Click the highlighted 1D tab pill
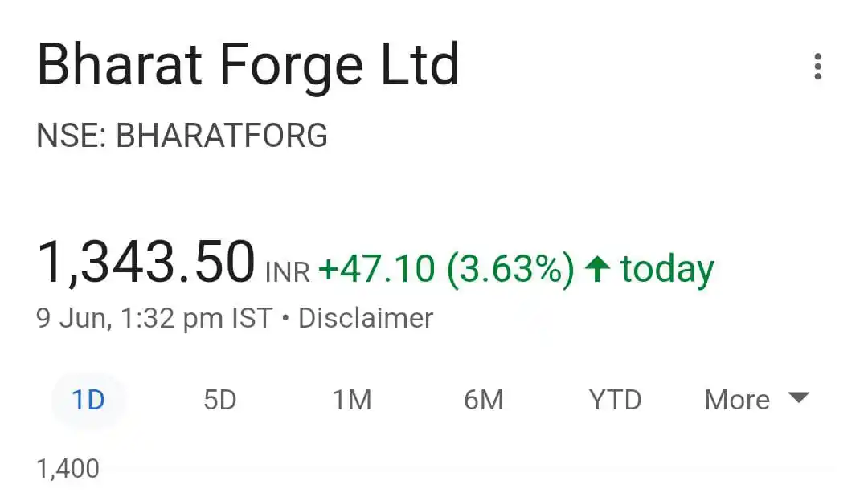 88,399
